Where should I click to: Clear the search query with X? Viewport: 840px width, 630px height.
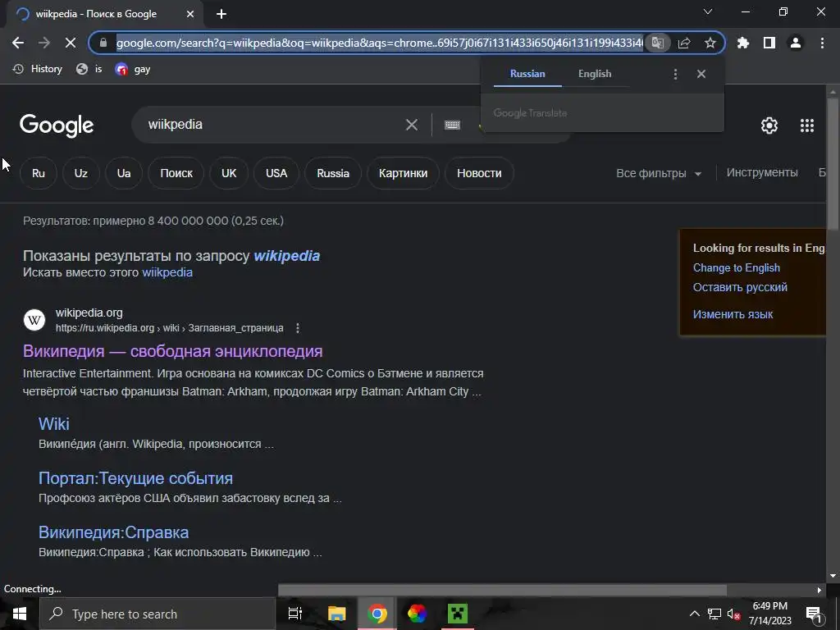click(x=412, y=125)
